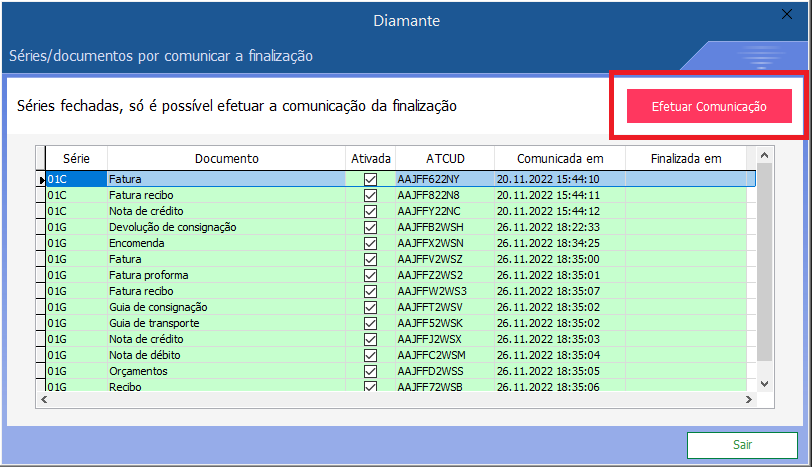Disable Ativada for Guia de transporte
812x467 pixels.
coord(371,323)
